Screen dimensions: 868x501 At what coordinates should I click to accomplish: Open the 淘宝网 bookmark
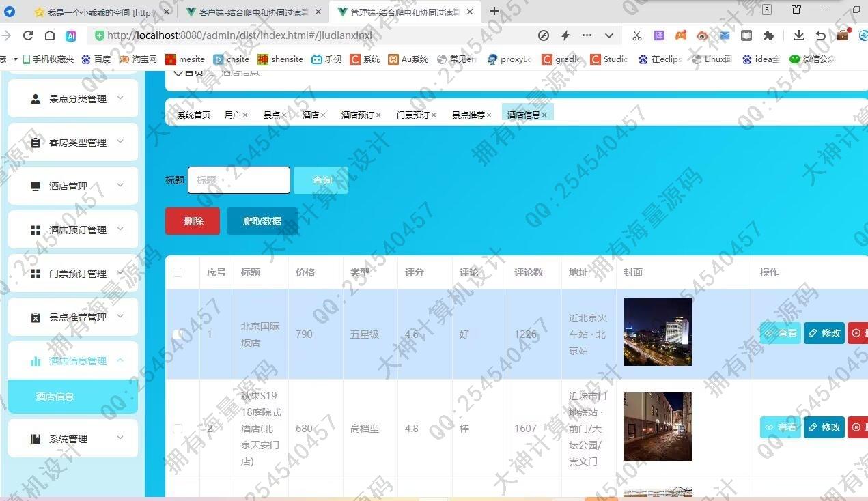click(x=138, y=59)
